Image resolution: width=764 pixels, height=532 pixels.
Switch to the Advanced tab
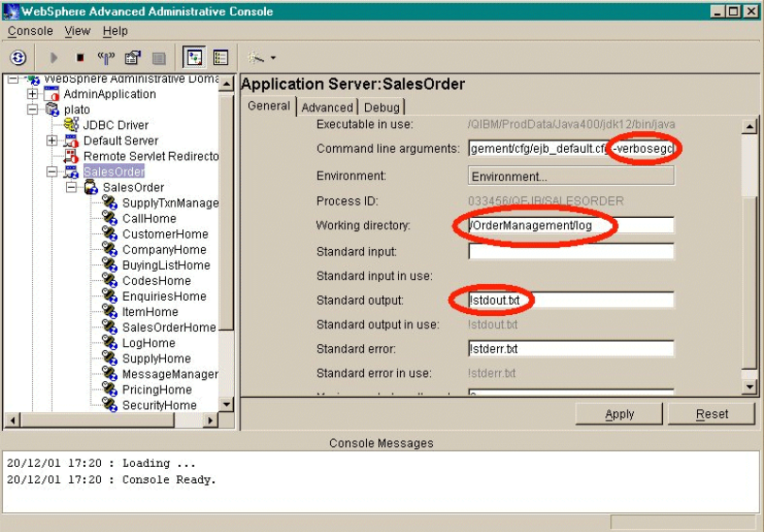pyautogui.click(x=327, y=108)
